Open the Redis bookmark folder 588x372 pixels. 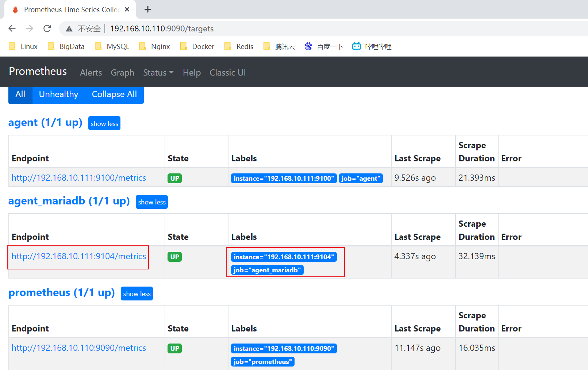click(239, 46)
